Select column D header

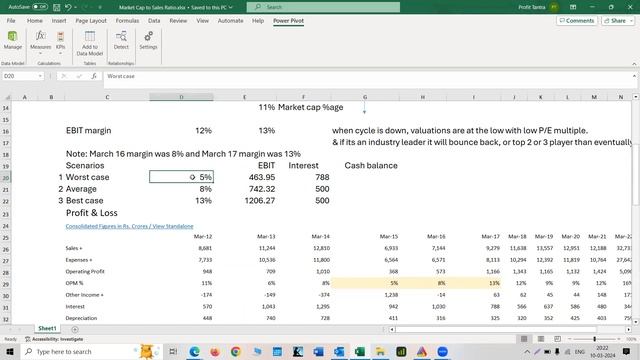click(x=181, y=97)
